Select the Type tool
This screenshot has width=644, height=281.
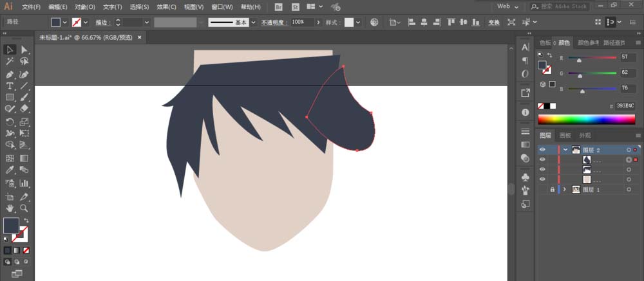[x=10, y=86]
